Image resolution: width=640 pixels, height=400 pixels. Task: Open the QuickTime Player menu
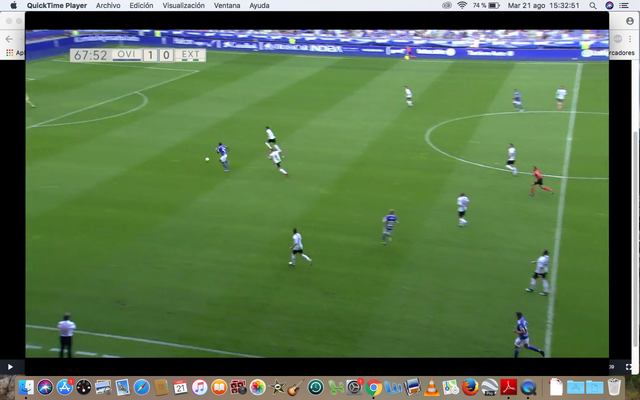coord(57,5)
